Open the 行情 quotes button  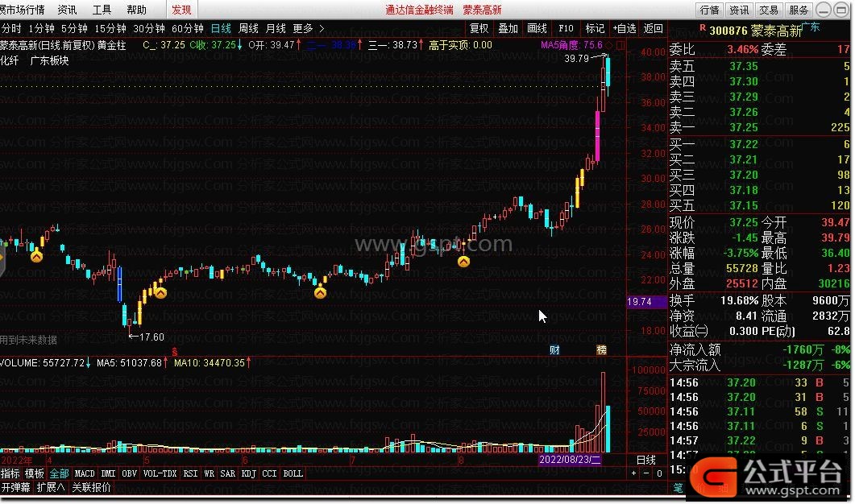point(709,10)
